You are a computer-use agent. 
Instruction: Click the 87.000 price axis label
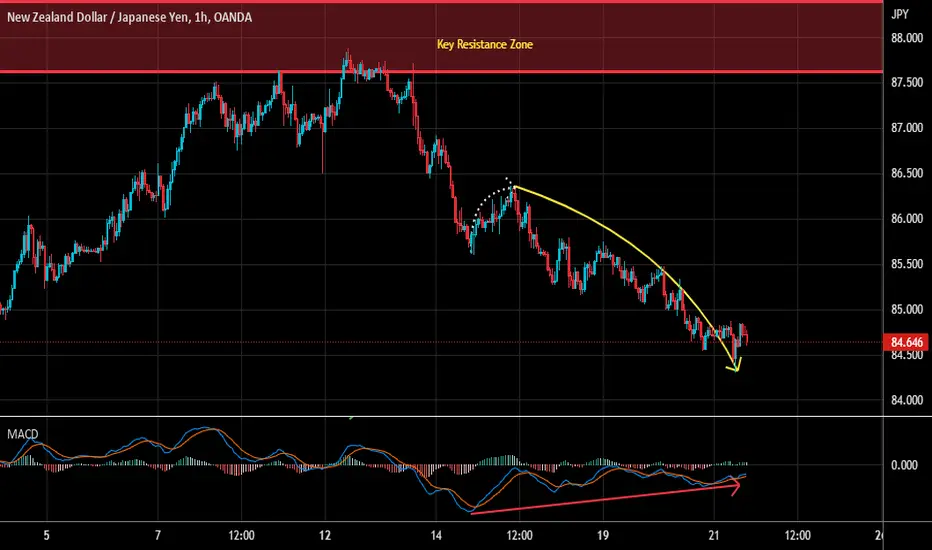pyautogui.click(x=906, y=128)
